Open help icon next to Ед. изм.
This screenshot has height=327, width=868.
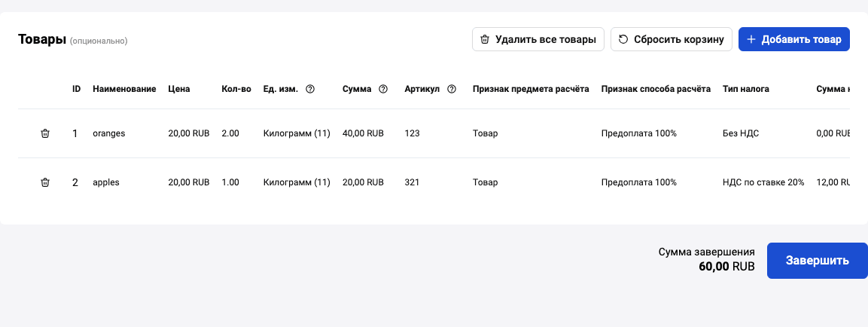tap(310, 89)
